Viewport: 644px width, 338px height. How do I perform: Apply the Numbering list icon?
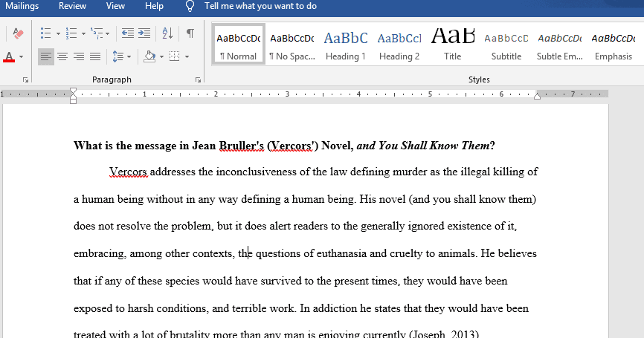(x=71, y=33)
